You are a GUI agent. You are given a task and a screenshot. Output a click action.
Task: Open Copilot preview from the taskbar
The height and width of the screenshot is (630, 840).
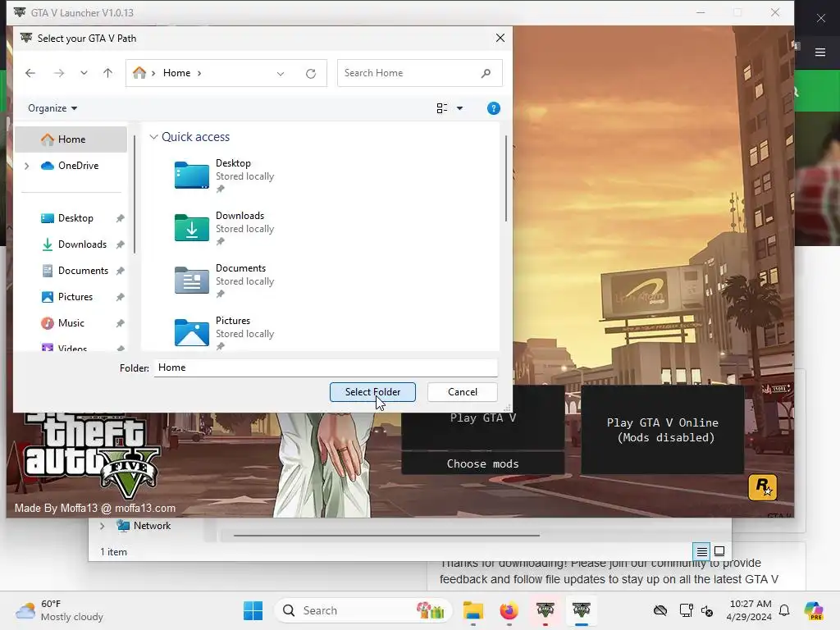click(813, 610)
